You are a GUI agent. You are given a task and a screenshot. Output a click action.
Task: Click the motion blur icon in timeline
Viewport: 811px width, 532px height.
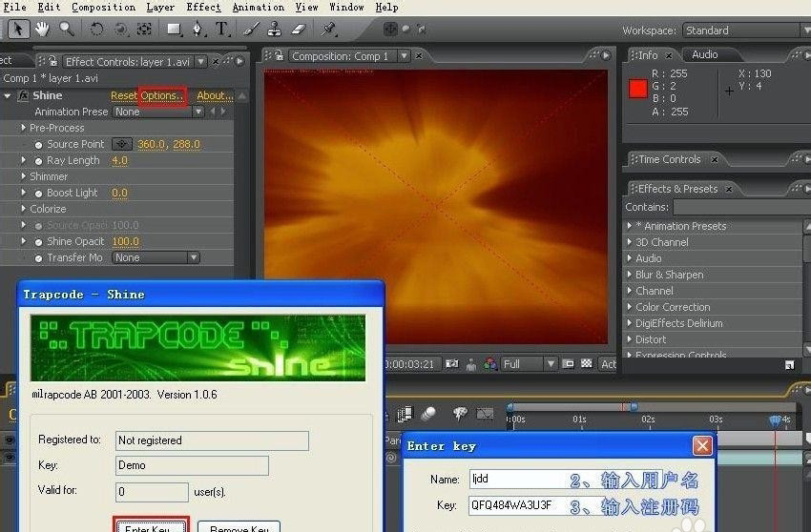click(x=428, y=414)
